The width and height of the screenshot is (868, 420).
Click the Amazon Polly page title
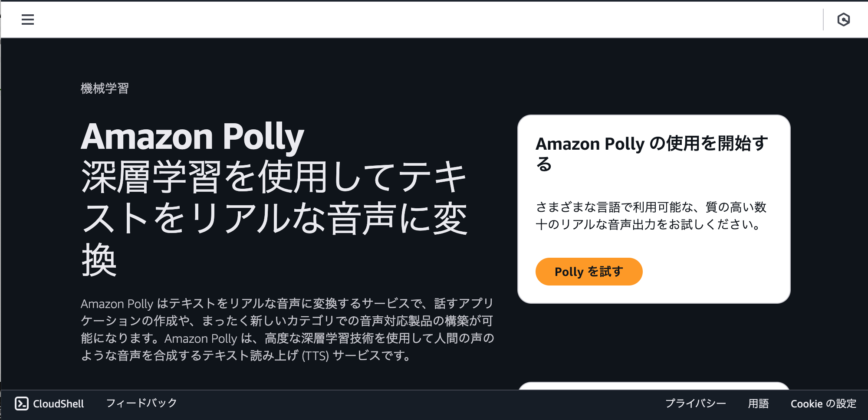tap(192, 136)
